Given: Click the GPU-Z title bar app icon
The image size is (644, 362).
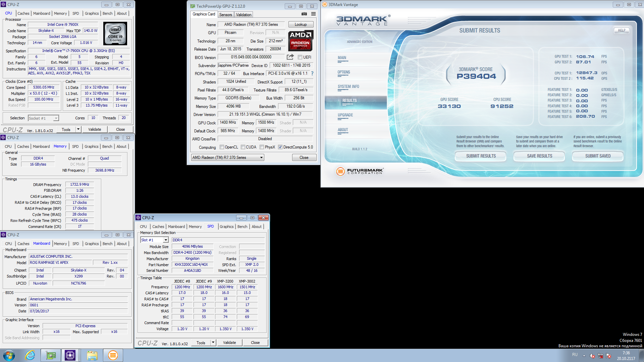Looking at the screenshot, I should pos(193,6).
